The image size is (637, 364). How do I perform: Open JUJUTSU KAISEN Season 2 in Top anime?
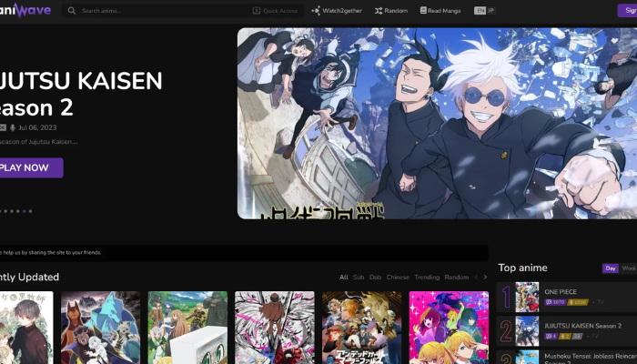click(583, 326)
